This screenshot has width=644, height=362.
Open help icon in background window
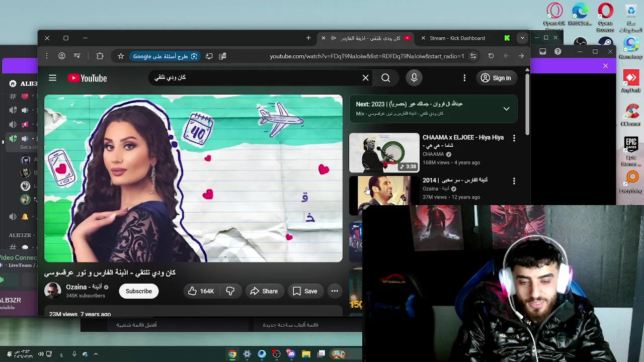(557, 51)
